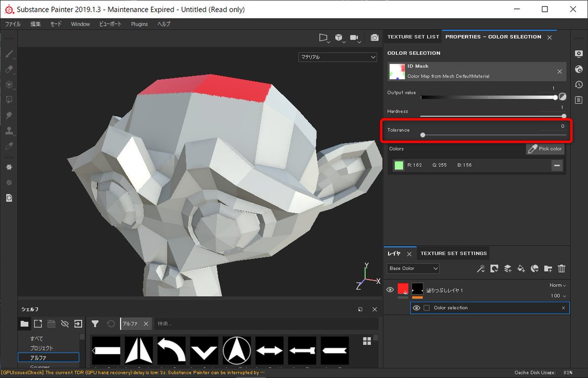Switch to TEXTURE SET SETTINGS tab

(454, 253)
